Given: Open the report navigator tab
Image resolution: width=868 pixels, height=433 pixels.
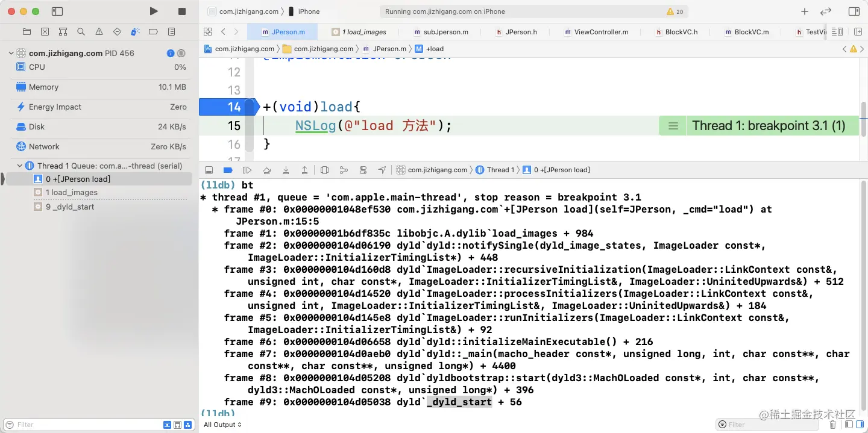Looking at the screenshot, I should pos(171,31).
